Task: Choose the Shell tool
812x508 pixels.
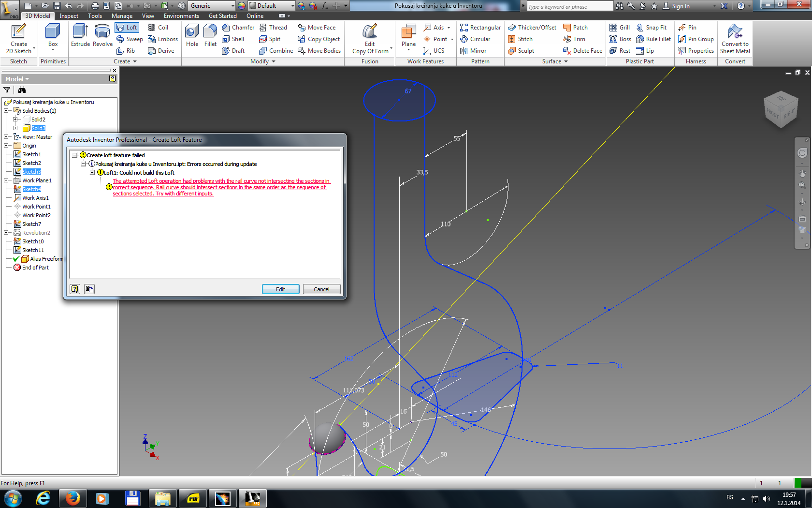Action: (x=233, y=39)
